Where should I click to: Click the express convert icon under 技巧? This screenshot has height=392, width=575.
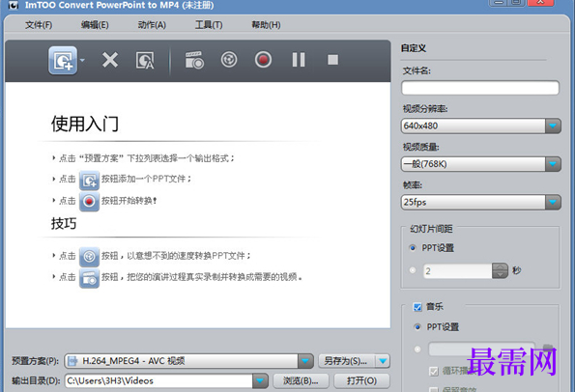coord(89,257)
